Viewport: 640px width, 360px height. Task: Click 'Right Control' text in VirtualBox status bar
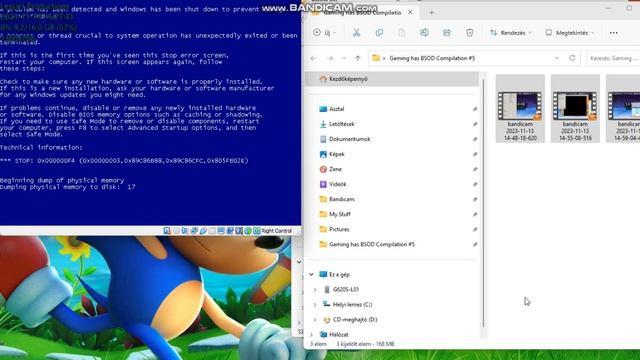click(x=277, y=231)
